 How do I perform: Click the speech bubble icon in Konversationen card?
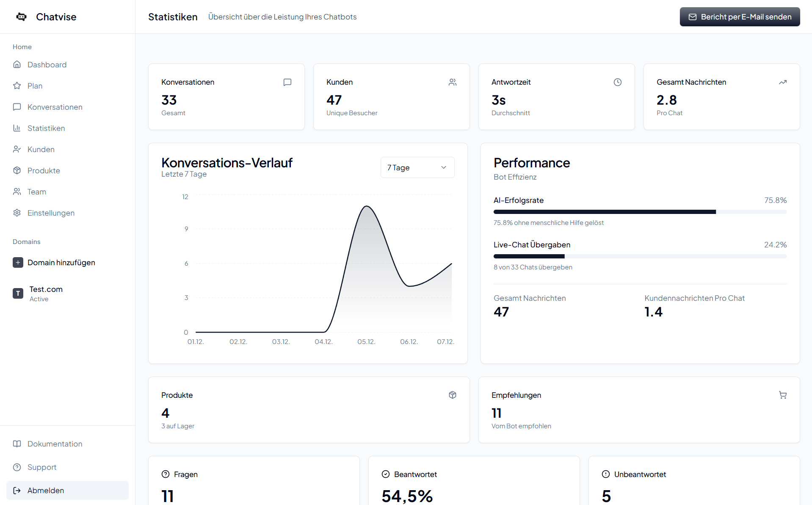tap(287, 82)
